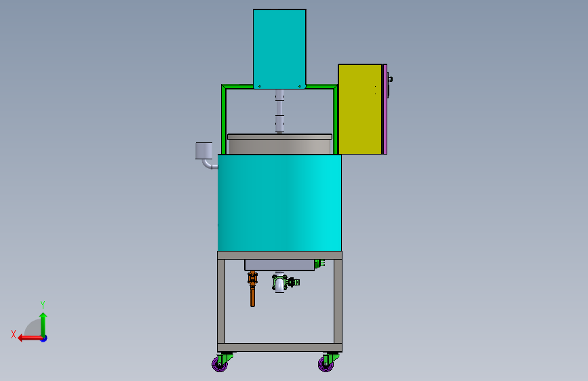Select the large cyan tank body
This screenshot has height=381, width=588.
(279, 203)
